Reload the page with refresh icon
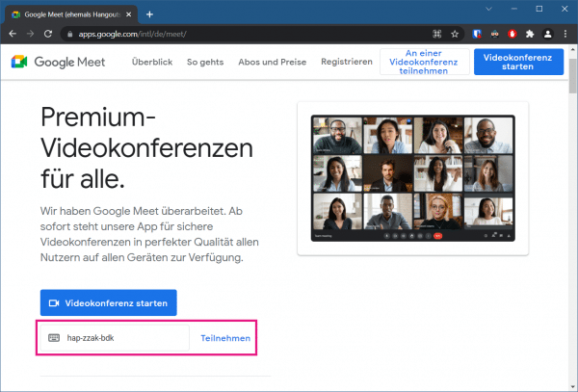This screenshot has width=578, height=392. pyautogui.click(x=48, y=34)
